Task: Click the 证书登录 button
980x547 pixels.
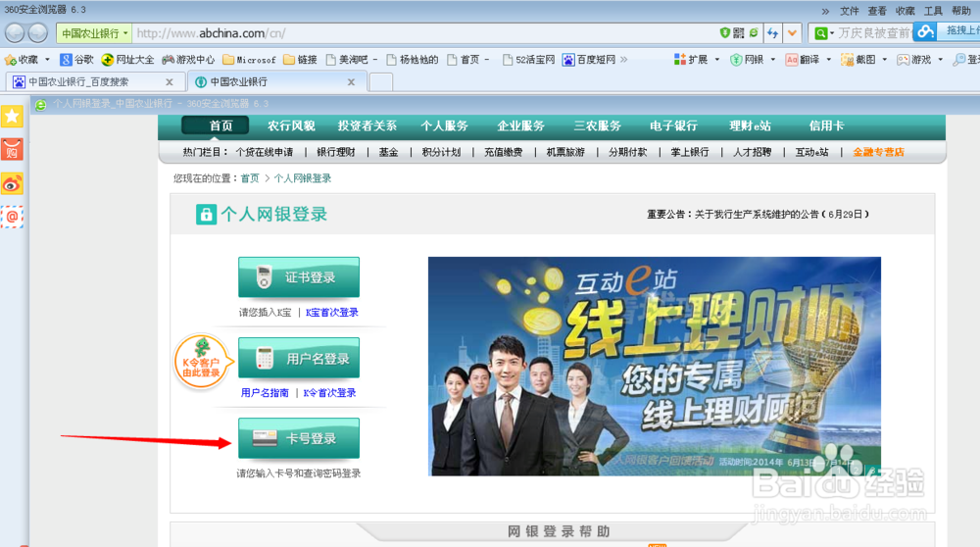Action: (299, 277)
